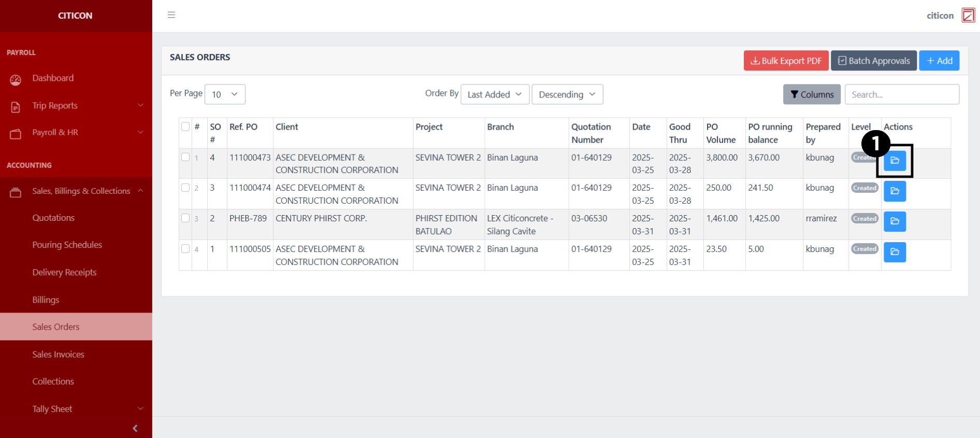Viewport: 980px width, 438px height.
Task: Click the hamburger menu icon
Action: [x=171, y=15]
